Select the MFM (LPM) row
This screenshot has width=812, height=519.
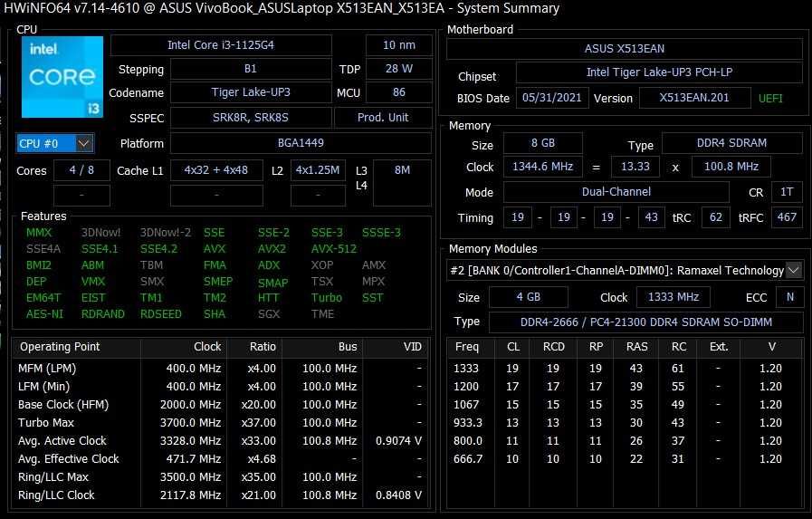point(221,369)
